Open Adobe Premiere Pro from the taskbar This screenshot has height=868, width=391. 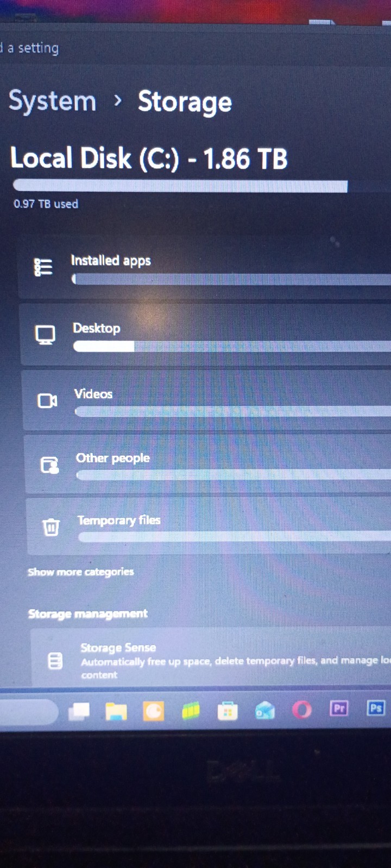tap(339, 708)
